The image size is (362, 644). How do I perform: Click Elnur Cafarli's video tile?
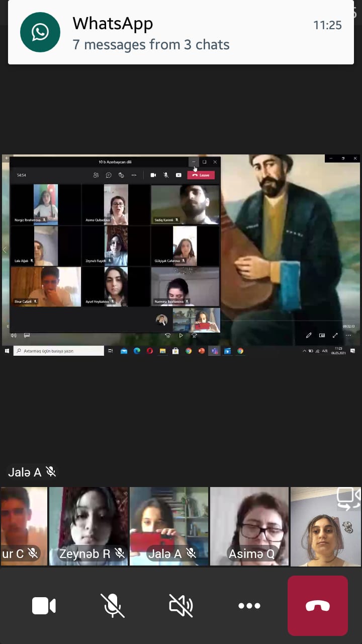pos(46,287)
